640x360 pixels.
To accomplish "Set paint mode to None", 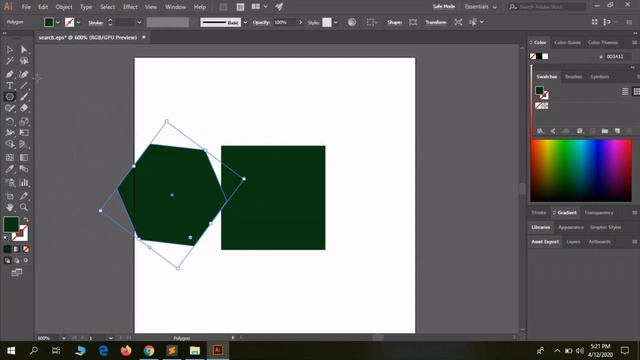I will pos(26,249).
